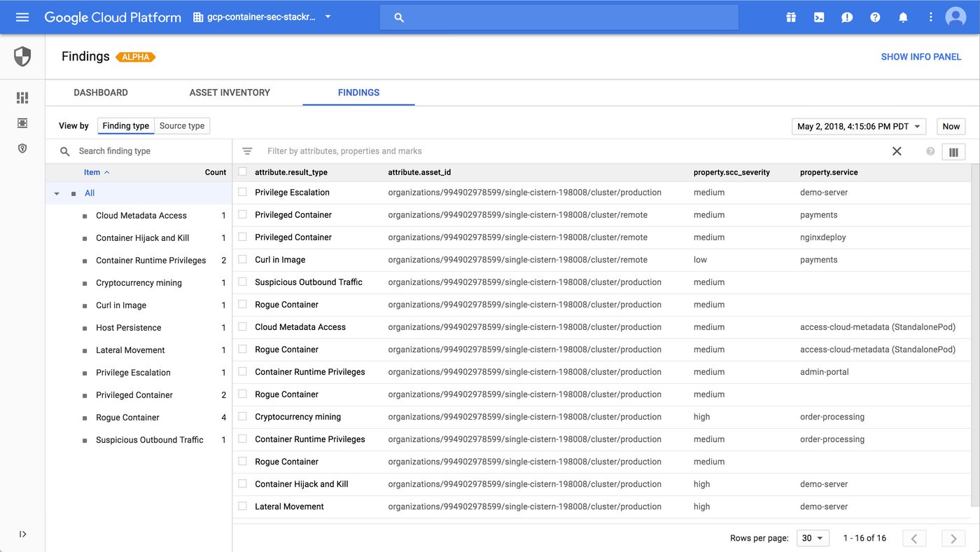Expand the left sidebar toggle arrow
The image size is (980, 552).
point(22,534)
